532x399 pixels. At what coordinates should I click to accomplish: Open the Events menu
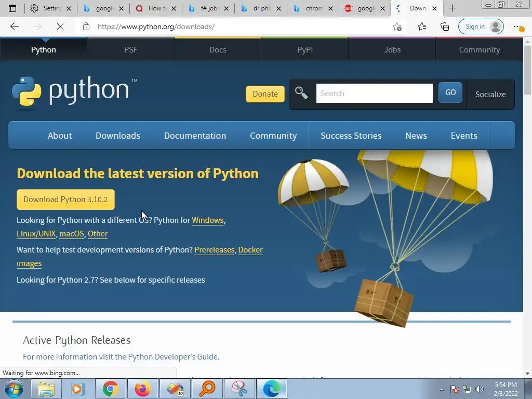click(x=464, y=136)
